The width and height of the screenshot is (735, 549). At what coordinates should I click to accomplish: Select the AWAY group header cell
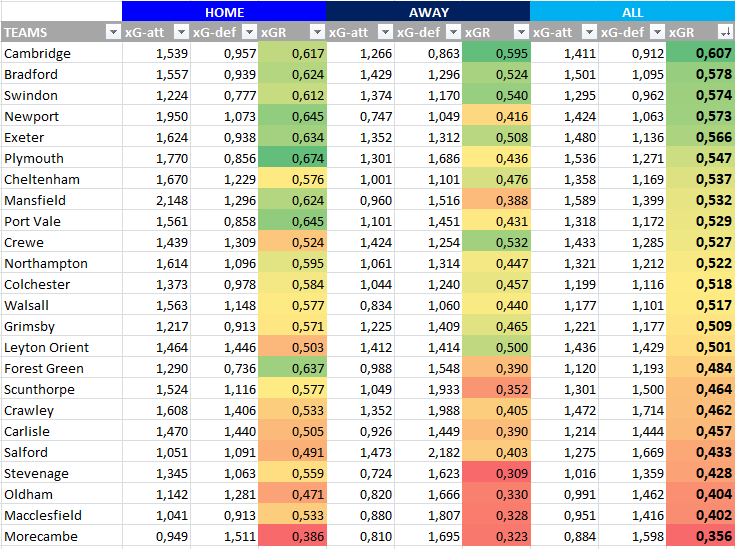tap(428, 12)
